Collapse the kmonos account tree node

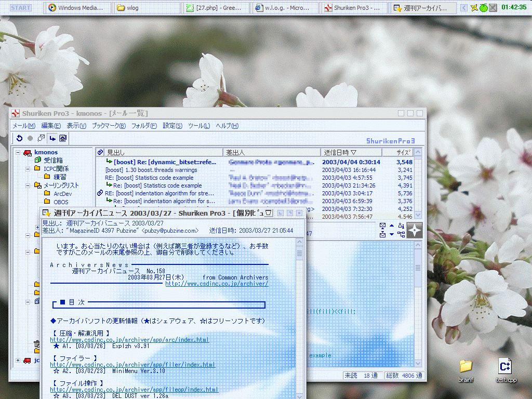point(18,153)
